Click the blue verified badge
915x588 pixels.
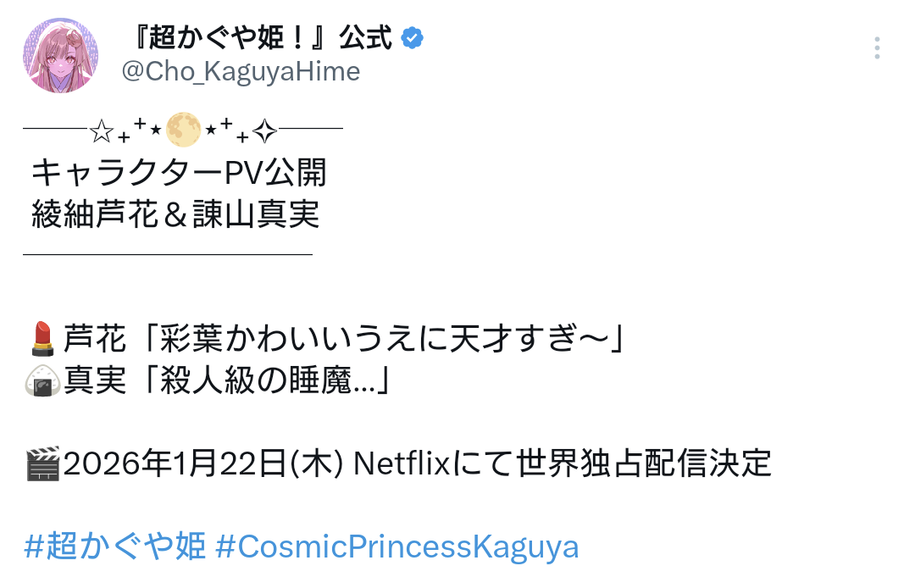coord(412,37)
